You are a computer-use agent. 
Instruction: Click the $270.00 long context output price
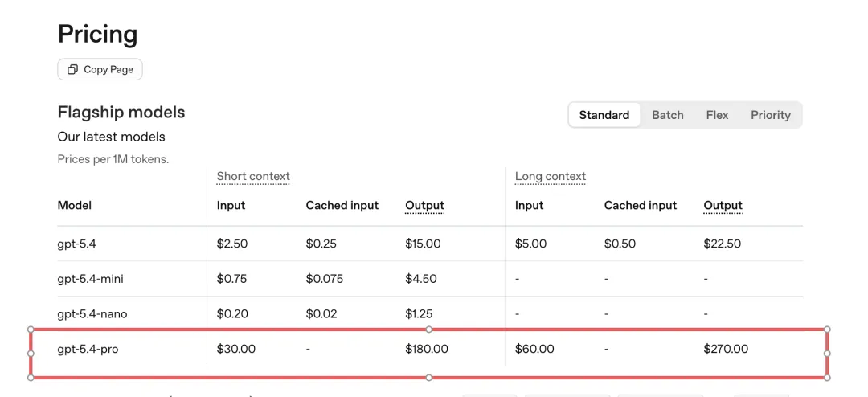pyautogui.click(x=726, y=350)
